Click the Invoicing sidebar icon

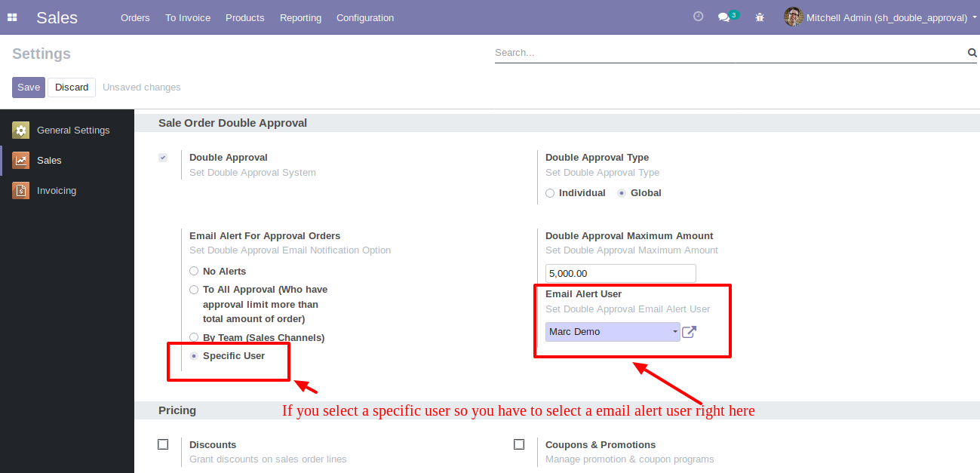point(21,191)
